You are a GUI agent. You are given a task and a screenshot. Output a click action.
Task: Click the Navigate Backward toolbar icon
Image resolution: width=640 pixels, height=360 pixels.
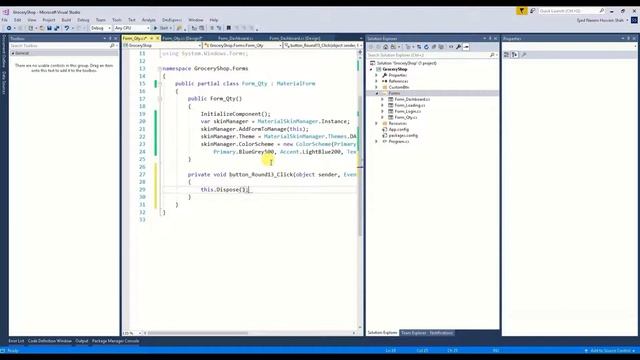(x=9, y=28)
